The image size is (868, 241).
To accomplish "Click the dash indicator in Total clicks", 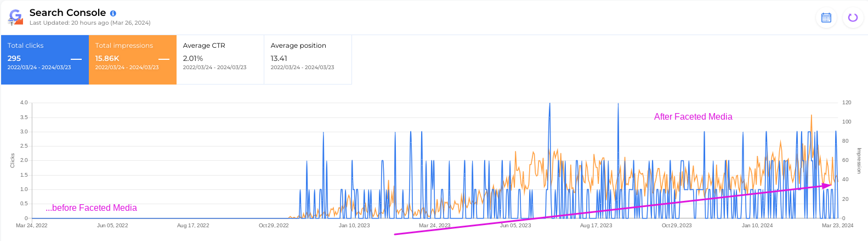I will 76,59.
